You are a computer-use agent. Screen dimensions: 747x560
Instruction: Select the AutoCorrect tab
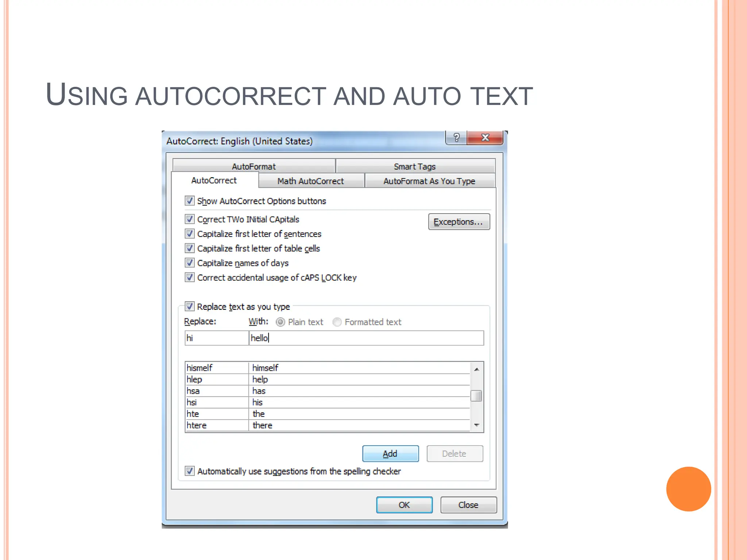tap(214, 180)
